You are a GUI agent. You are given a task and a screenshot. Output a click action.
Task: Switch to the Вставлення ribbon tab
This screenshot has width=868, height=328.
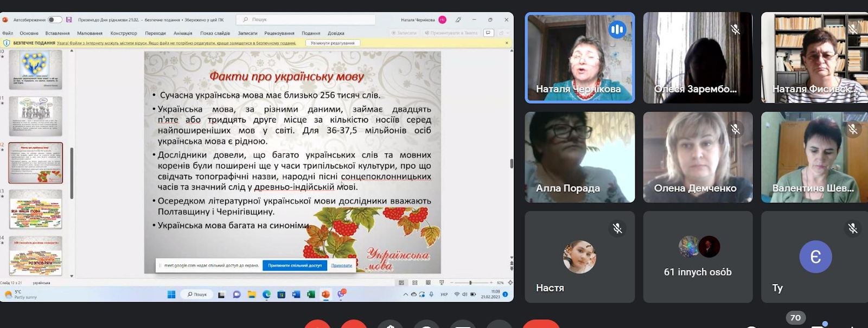58,33
